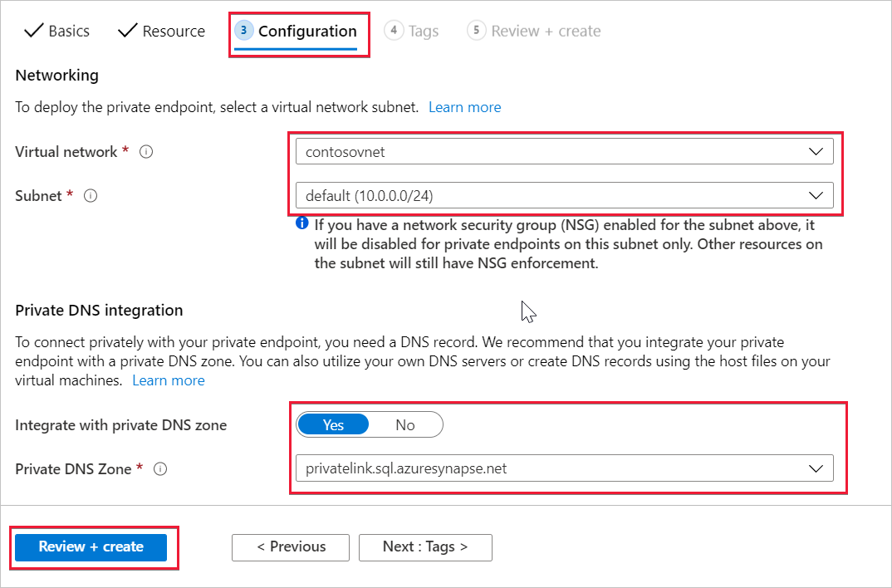Click the Private DNS Zone info icon

160,469
